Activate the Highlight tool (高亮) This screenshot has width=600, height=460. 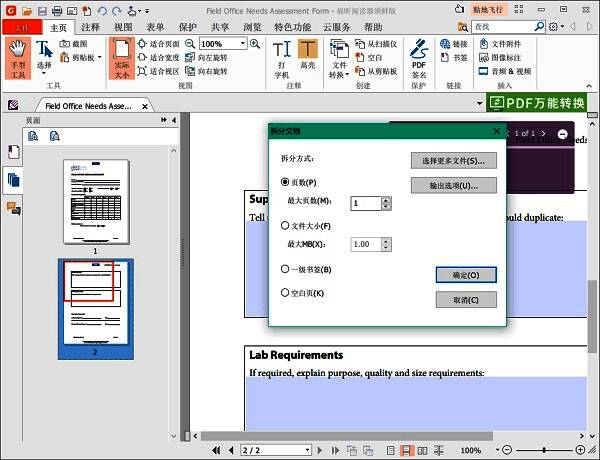point(308,58)
